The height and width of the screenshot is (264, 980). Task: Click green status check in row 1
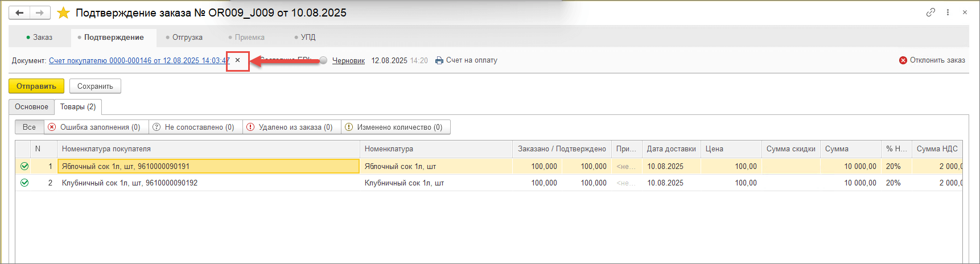click(x=24, y=166)
